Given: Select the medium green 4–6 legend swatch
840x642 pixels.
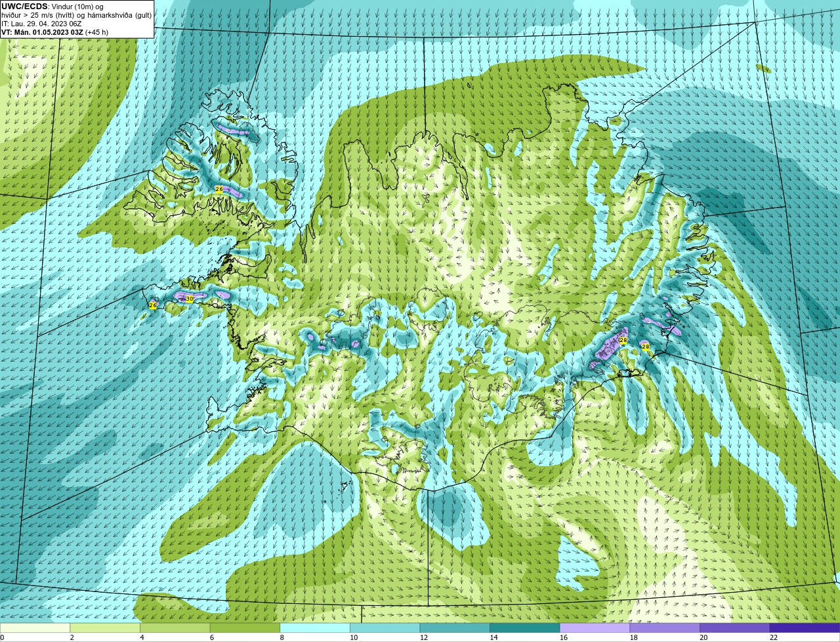Looking at the screenshot, I should [x=175, y=628].
